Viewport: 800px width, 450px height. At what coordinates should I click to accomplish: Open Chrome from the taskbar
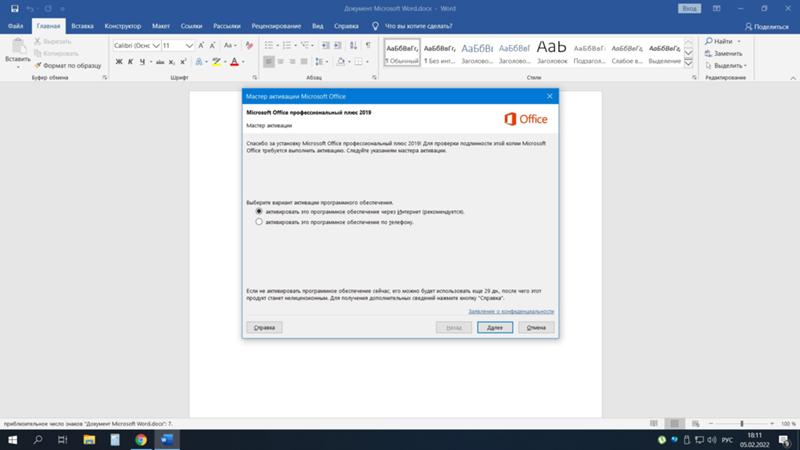pos(141,440)
